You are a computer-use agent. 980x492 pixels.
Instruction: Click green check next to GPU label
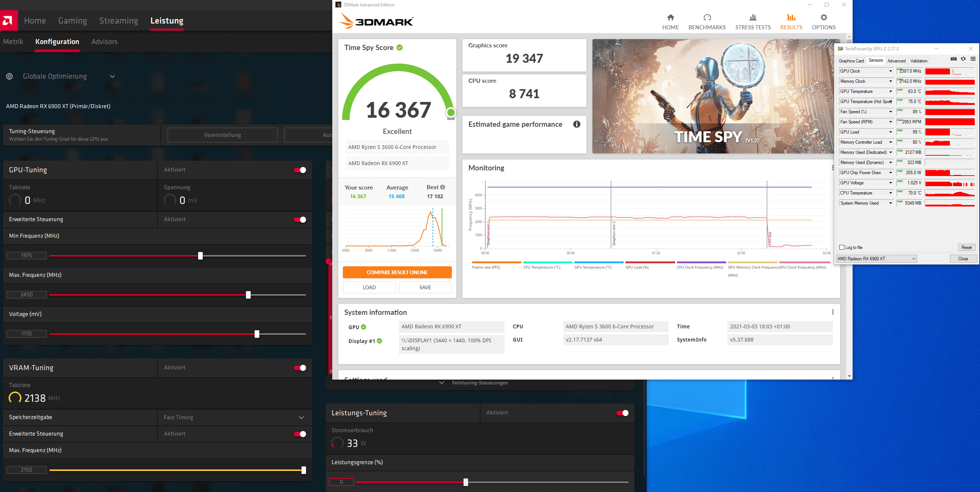point(363,327)
